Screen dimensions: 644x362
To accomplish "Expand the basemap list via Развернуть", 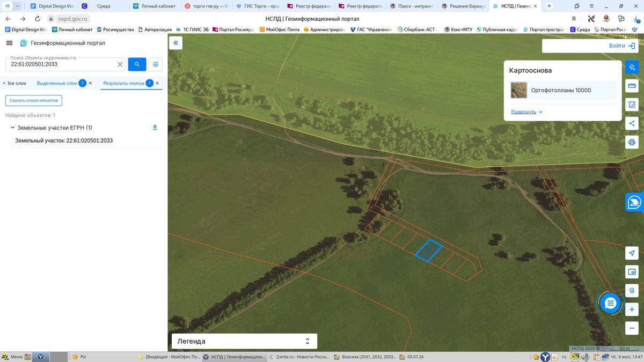I will pyautogui.click(x=527, y=112).
